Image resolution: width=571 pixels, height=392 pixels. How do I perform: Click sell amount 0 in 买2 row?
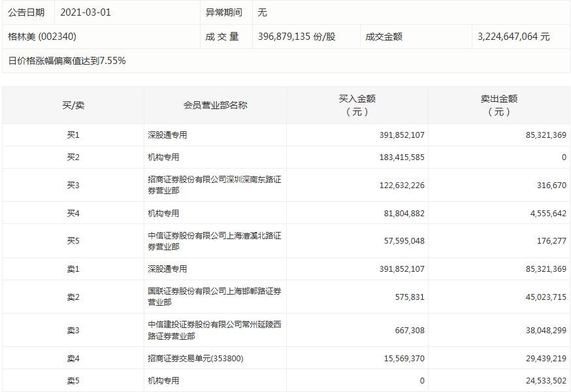564,157
